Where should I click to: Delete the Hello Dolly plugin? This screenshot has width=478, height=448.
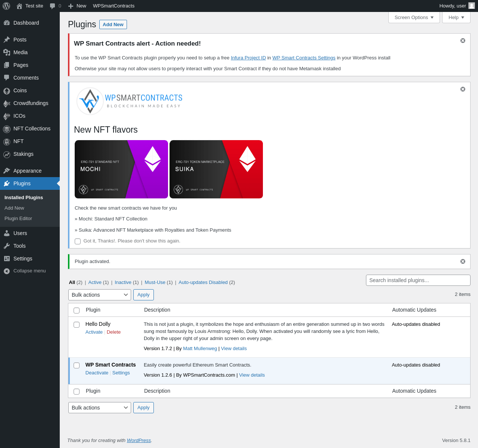point(114,332)
